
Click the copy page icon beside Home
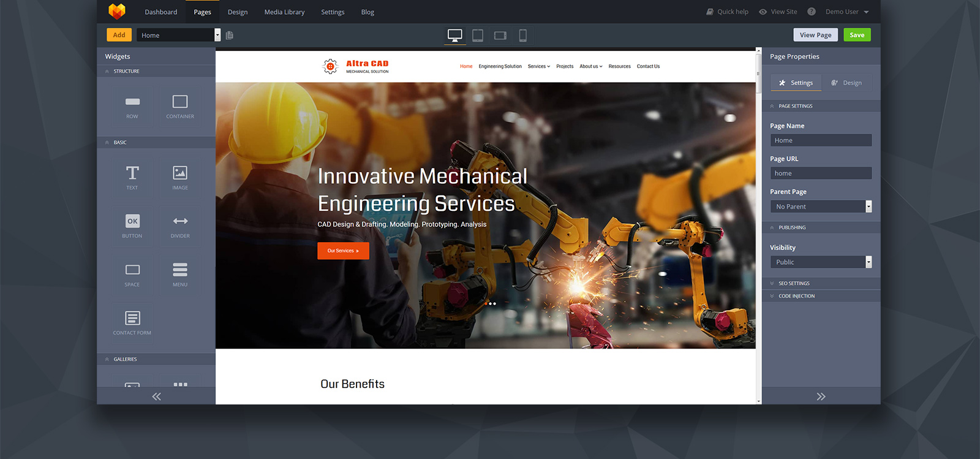(230, 36)
